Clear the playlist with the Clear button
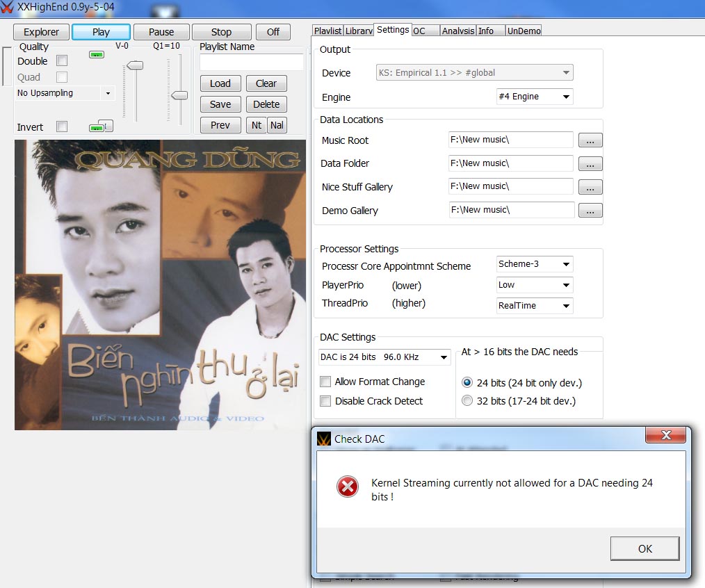The width and height of the screenshot is (705, 588). click(x=266, y=83)
